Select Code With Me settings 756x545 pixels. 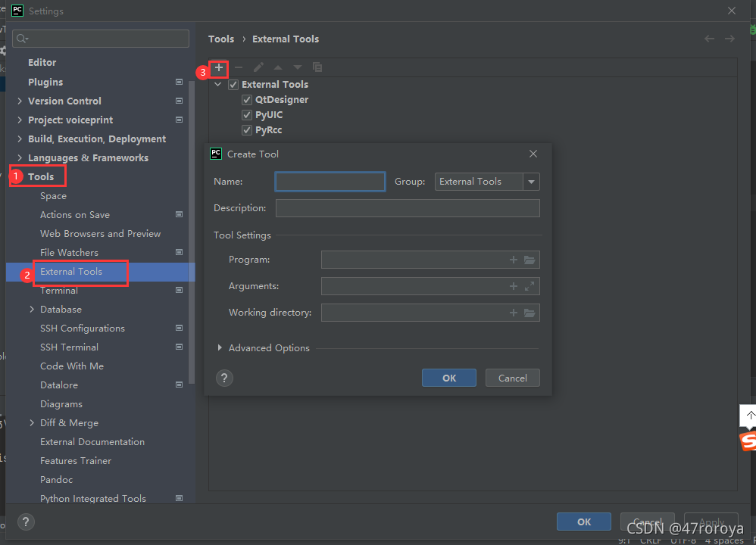(72, 366)
